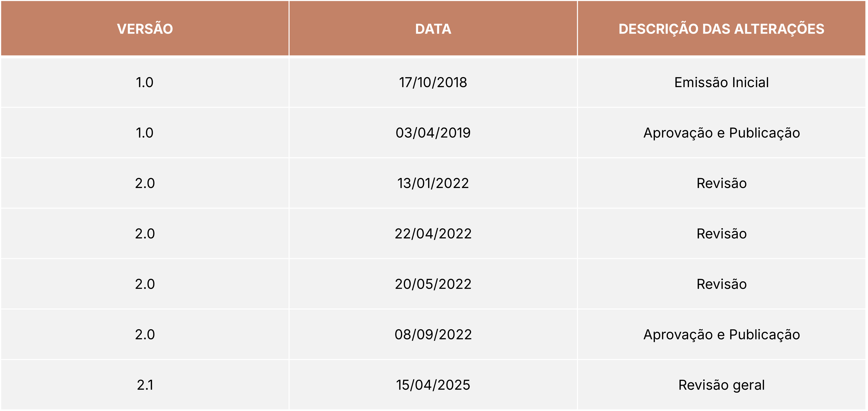Select Revisão in the 13/01/2022 row

tap(721, 183)
